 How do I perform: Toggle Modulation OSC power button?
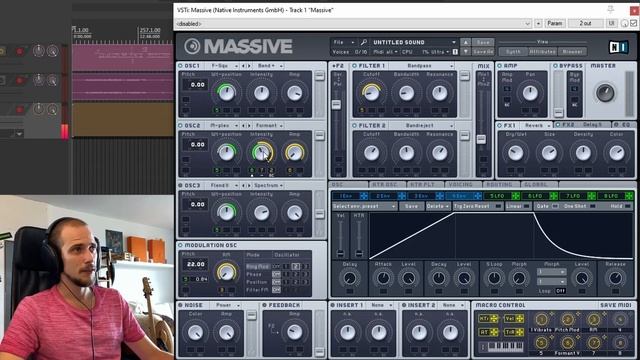click(180, 245)
